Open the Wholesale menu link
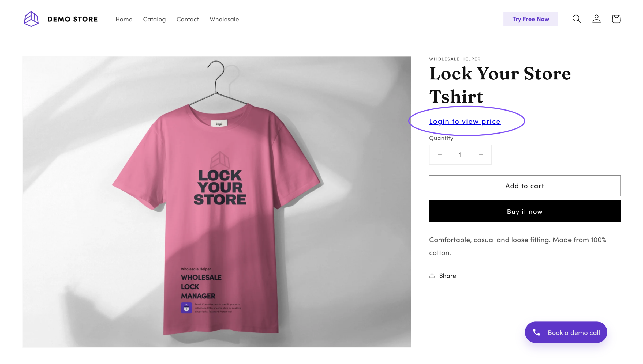This screenshot has width=643, height=364. tap(224, 19)
